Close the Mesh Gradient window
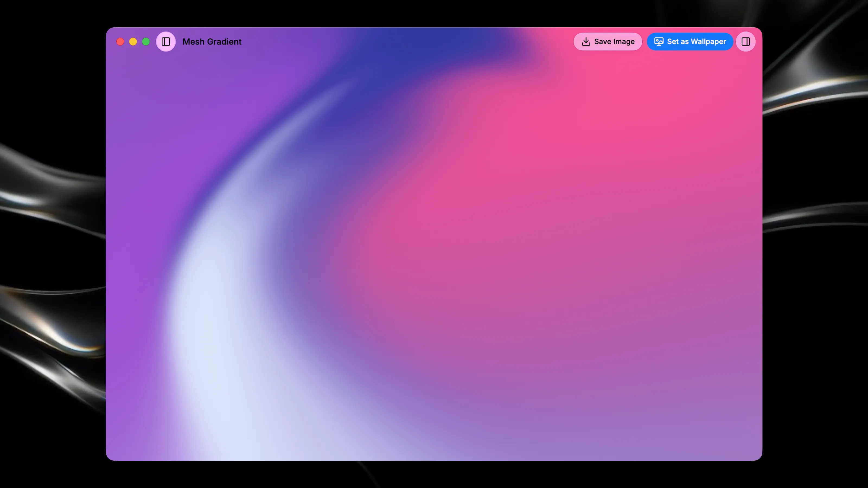 coord(120,41)
